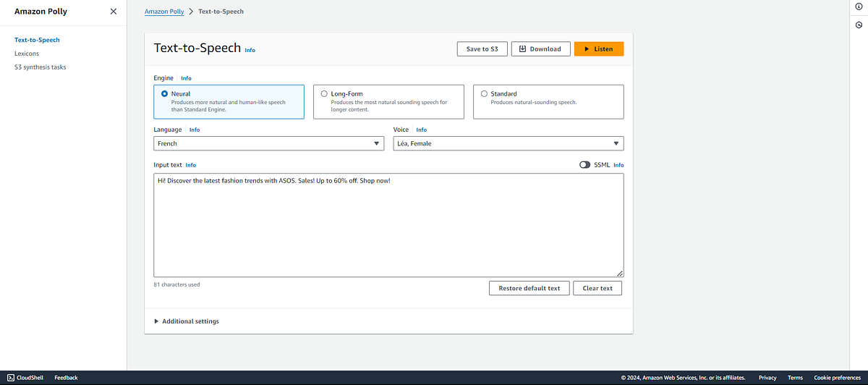Open Info link next to Text-to-Speech heading

pyautogui.click(x=250, y=51)
